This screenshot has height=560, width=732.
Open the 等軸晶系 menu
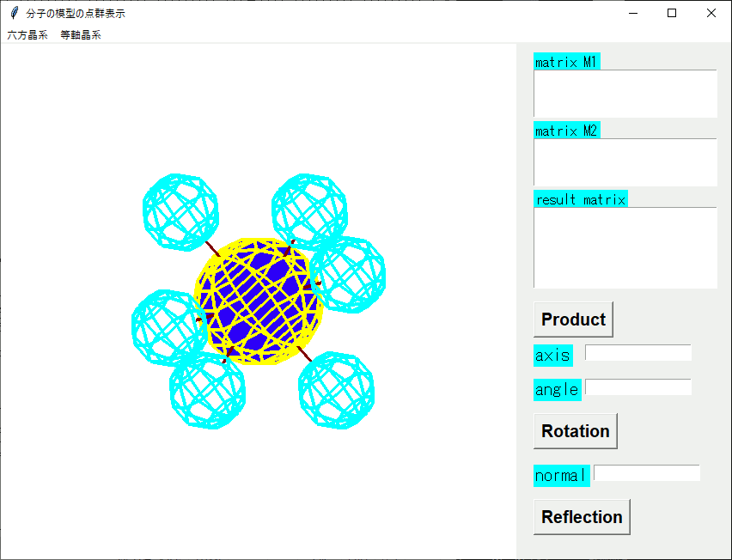[81, 35]
